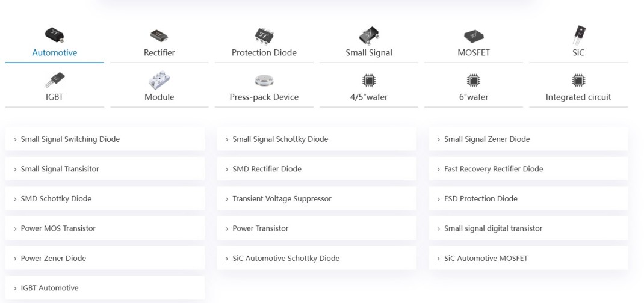Click the Fast Recovery Rectifier Diode item
644x303 pixels.
pyautogui.click(x=493, y=169)
